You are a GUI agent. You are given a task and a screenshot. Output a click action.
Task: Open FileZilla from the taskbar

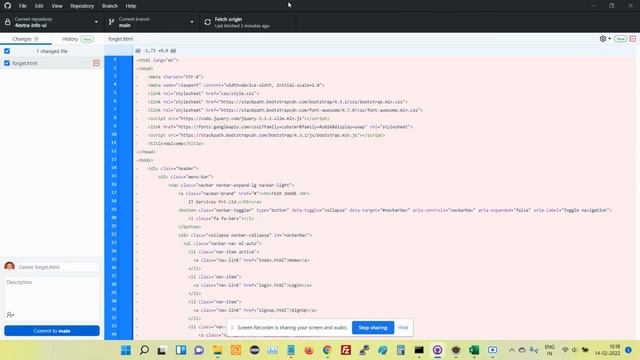pos(346,350)
